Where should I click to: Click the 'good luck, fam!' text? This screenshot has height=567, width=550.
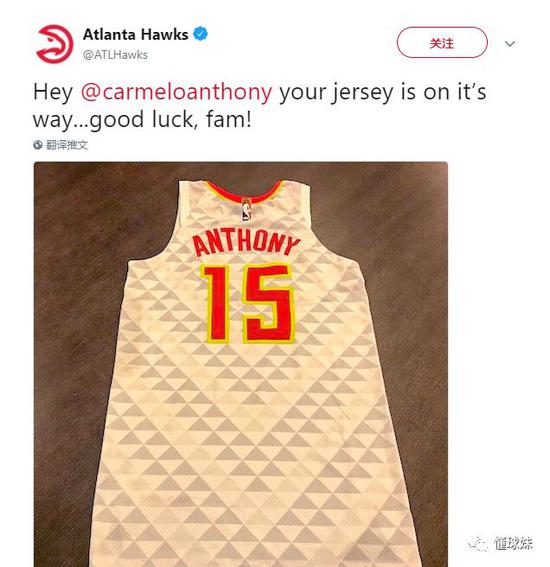click(x=170, y=120)
